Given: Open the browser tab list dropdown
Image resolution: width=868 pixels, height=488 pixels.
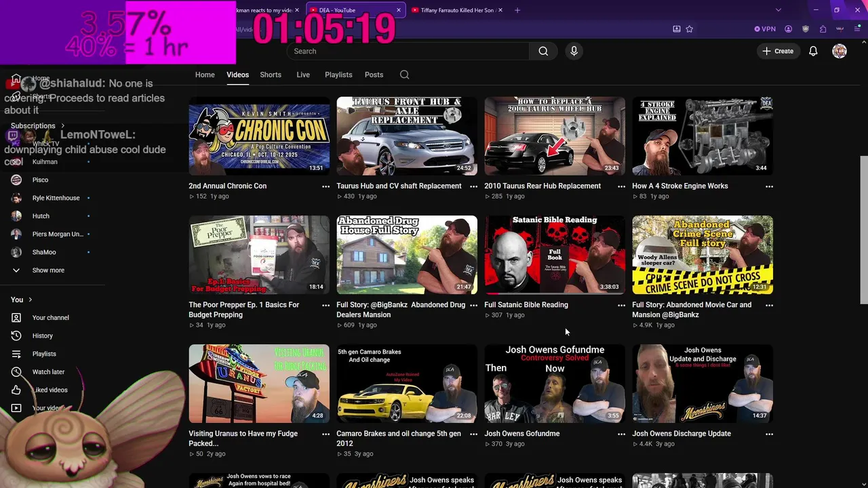Looking at the screenshot, I should pyautogui.click(x=778, y=10).
